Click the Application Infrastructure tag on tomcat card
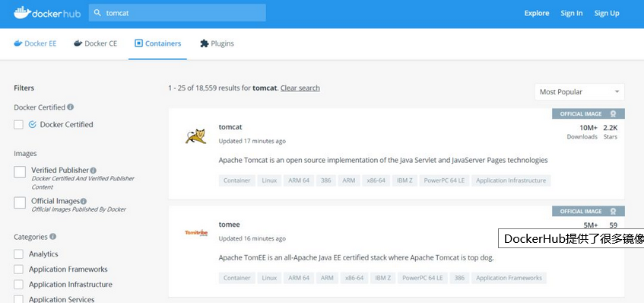Viewport: 644px width, 303px height. click(511, 180)
